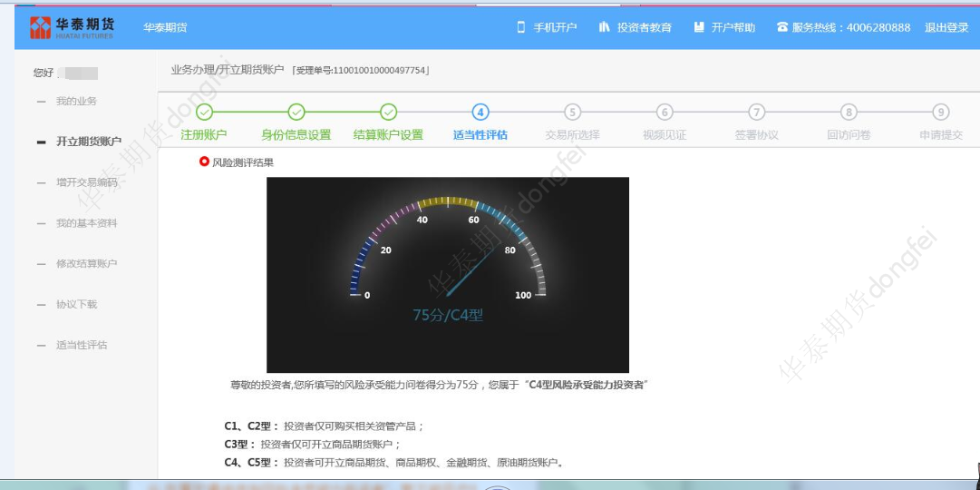Open the 手机开户 mobile account link
This screenshot has width=980, height=490.
tap(547, 27)
